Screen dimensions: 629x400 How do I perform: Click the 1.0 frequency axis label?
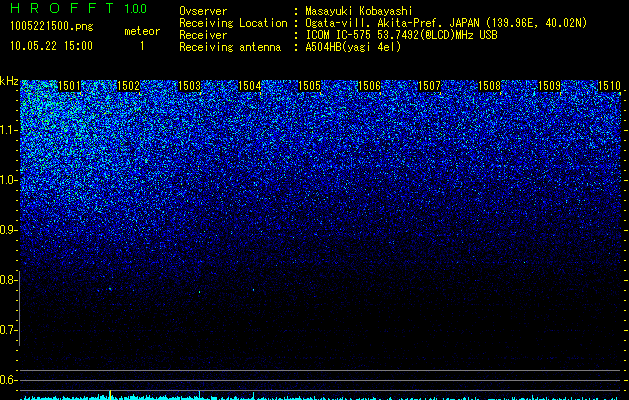pos(8,181)
